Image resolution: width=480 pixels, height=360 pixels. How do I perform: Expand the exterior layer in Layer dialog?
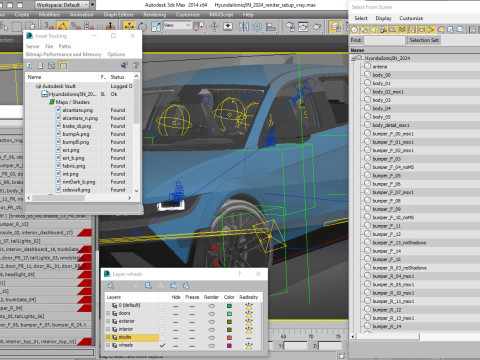click(108, 321)
